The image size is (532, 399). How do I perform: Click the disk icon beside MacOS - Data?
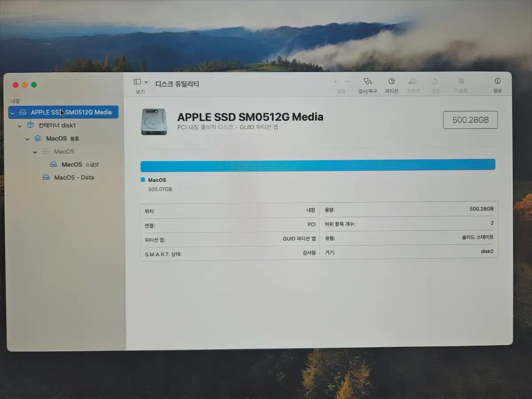click(x=46, y=177)
